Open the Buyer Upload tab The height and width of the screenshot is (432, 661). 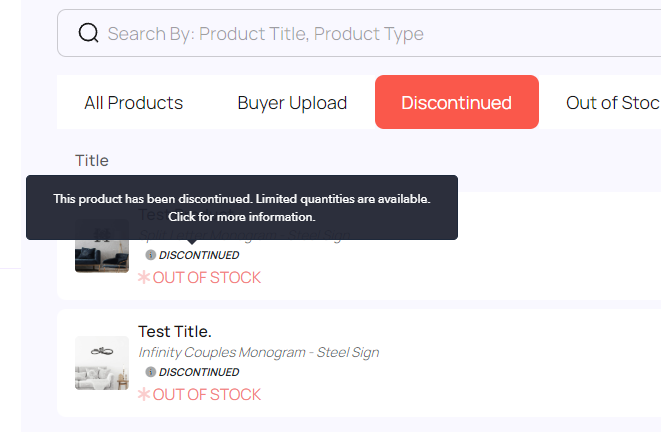292,102
